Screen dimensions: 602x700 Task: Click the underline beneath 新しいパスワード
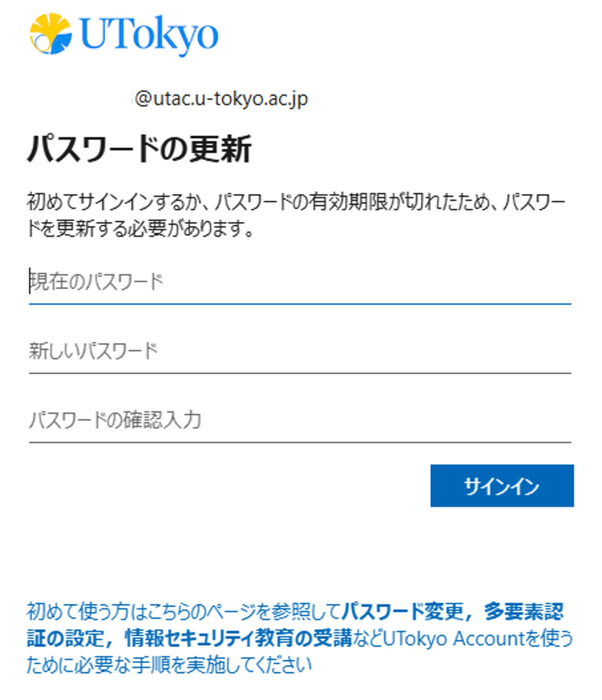pos(300,373)
